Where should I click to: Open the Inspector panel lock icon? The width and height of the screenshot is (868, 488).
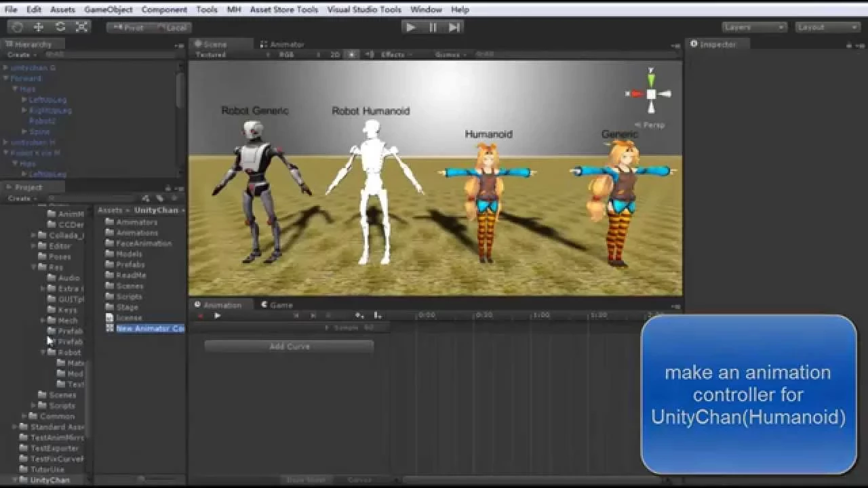tap(849, 45)
